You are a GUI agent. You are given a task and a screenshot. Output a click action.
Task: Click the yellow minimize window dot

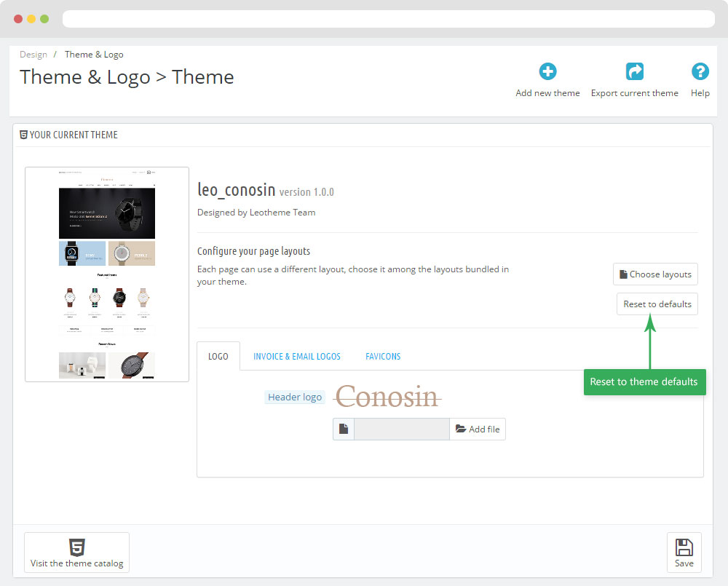[x=31, y=19]
